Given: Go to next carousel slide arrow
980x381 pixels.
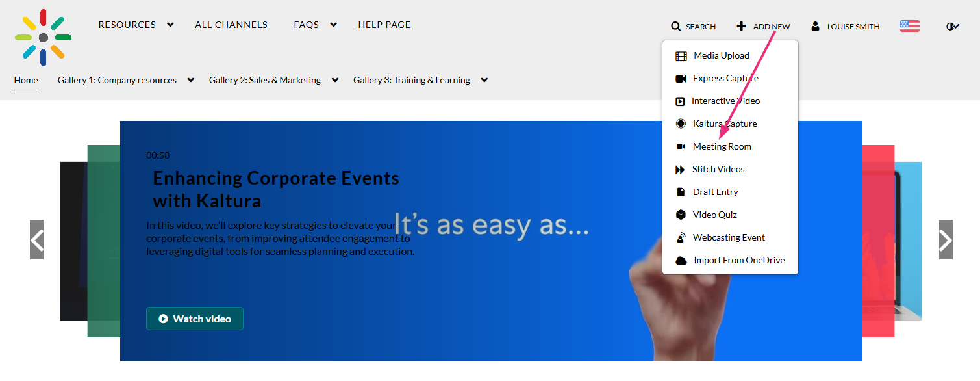Looking at the screenshot, I should click(x=946, y=239).
